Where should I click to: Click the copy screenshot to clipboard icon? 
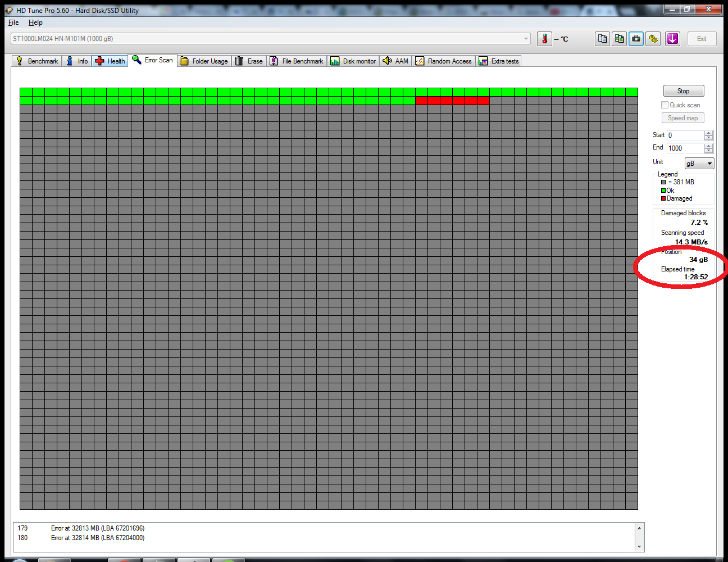point(619,39)
